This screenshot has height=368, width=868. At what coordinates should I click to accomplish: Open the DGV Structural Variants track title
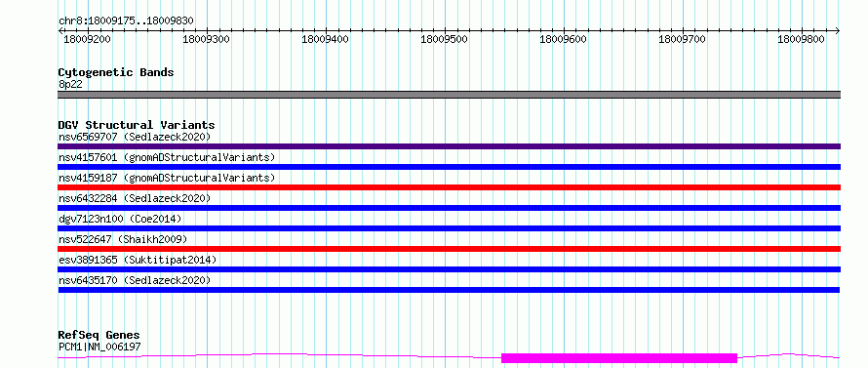(137, 125)
